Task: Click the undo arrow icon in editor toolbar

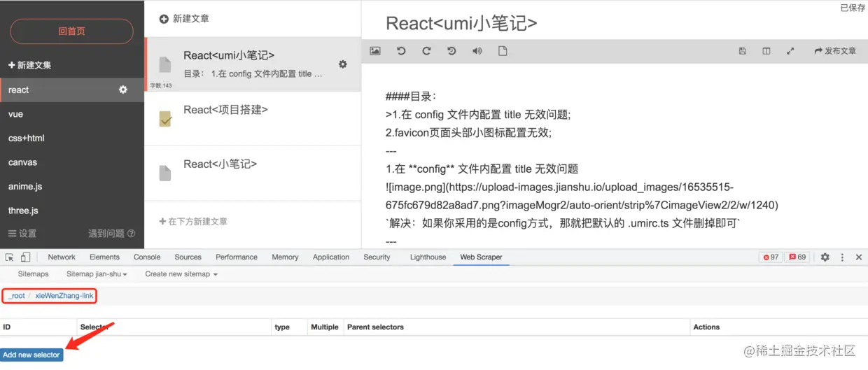Action: tap(401, 51)
